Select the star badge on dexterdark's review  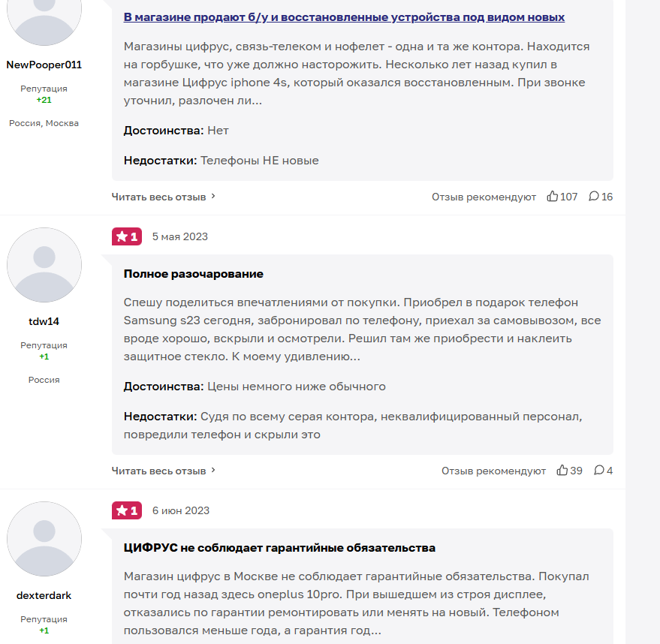[126, 510]
